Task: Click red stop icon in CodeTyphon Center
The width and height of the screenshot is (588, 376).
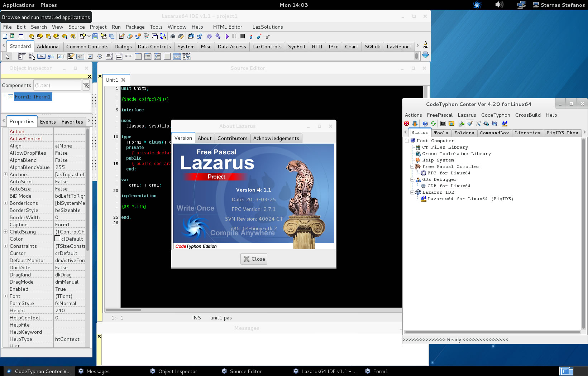Action: [407, 124]
